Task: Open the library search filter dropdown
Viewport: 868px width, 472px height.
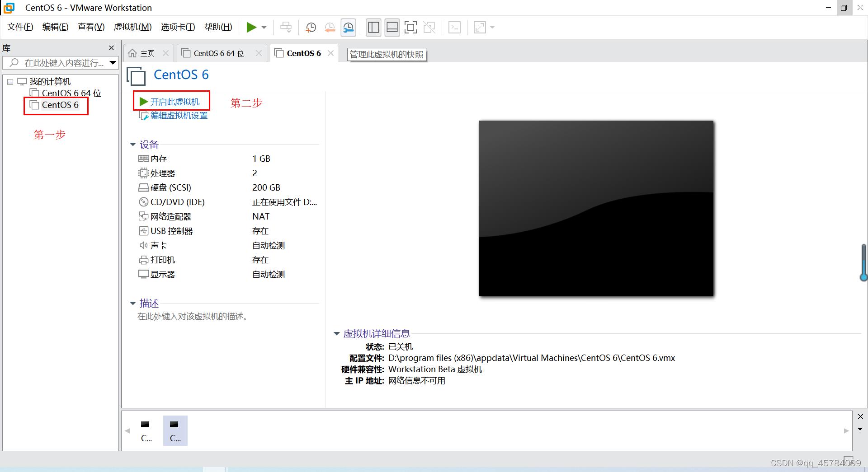Action: pos(113,63)
